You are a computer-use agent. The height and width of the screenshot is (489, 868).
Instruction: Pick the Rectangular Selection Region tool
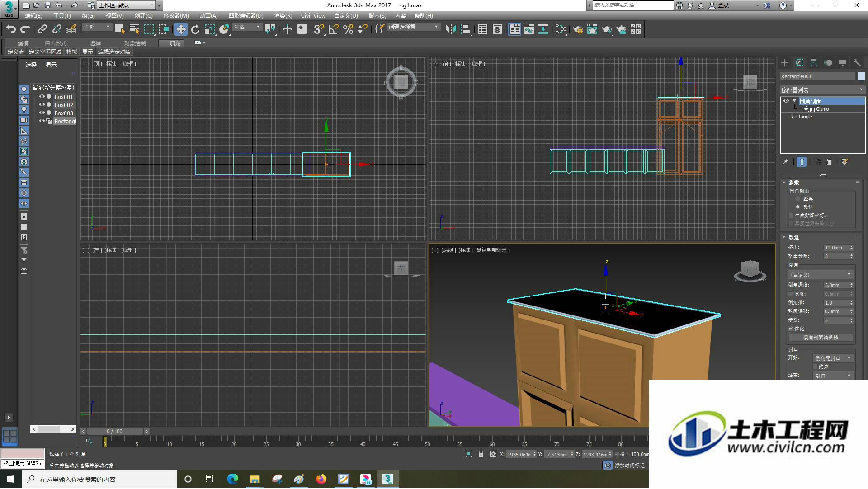point(149,29)
